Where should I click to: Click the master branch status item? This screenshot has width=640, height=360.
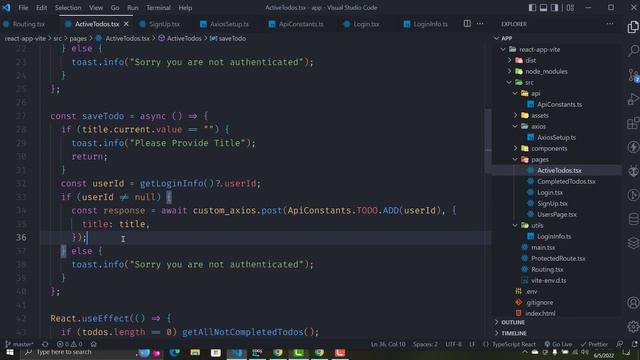pos(19,344)
